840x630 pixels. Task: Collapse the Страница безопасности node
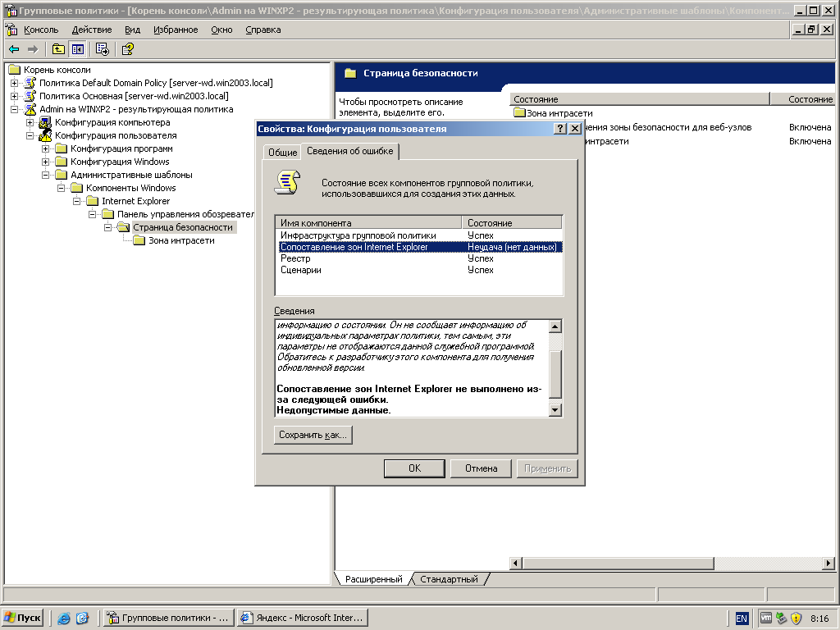tap(107, 228)
